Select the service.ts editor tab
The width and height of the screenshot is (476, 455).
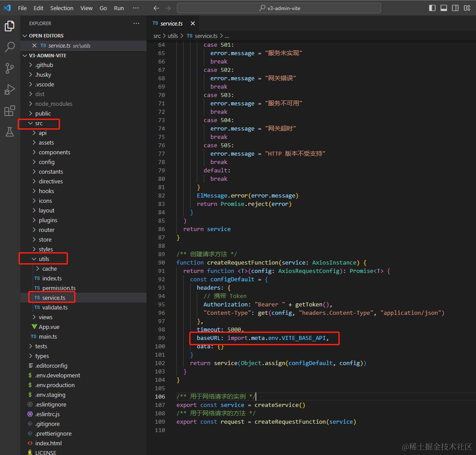[171, 23]
